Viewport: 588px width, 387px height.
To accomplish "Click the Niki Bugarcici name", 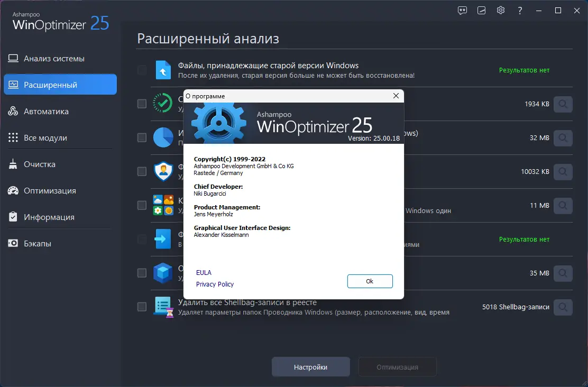I will (x=209, y=193).
